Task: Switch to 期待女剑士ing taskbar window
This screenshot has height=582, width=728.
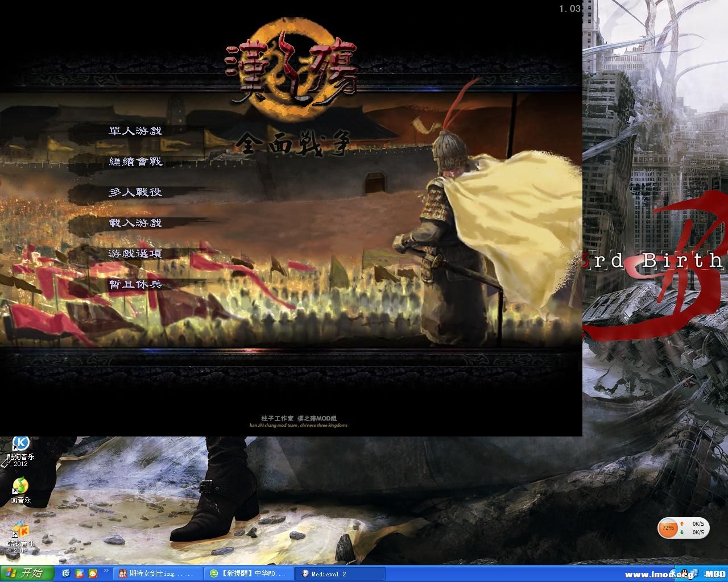Action: (x=158, y=573)
